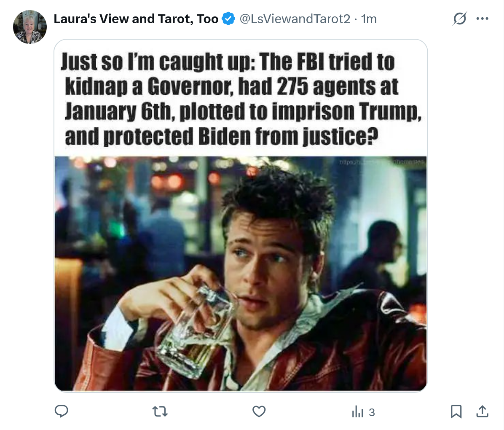Open Laura's profile picture avatar
Image resolution: width=504 pixels, height=430 pixels.
[x=30, y=27]
